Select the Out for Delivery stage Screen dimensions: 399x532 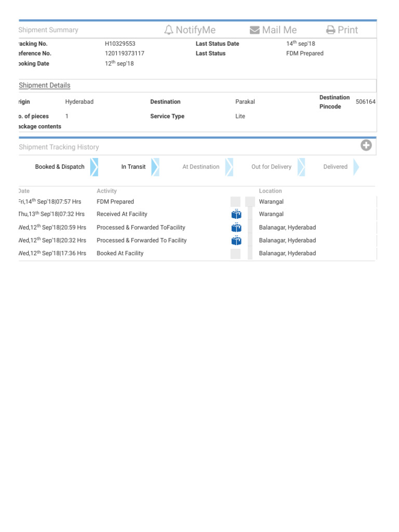(271, 167)
